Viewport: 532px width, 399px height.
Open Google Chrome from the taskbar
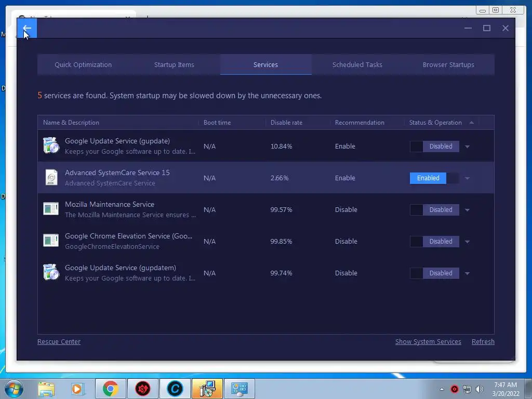point(111,389)
